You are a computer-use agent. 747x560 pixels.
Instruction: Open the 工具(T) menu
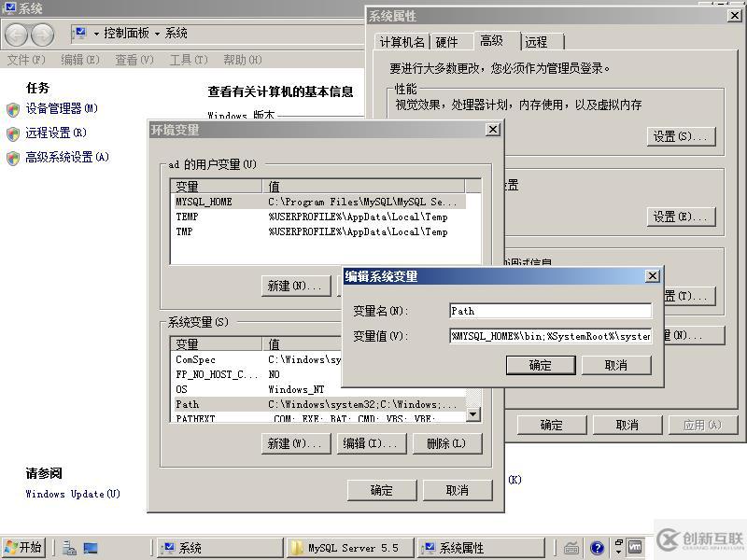[x=189, y=60]
